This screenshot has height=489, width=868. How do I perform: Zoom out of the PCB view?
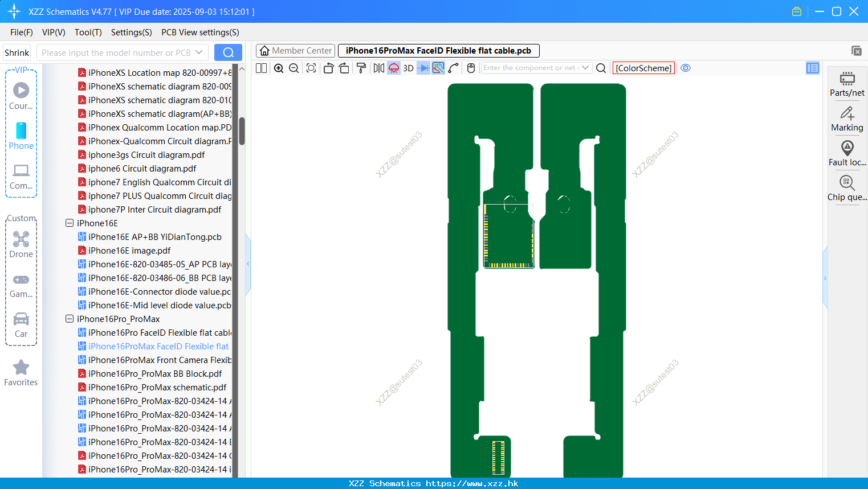[294, 68]
